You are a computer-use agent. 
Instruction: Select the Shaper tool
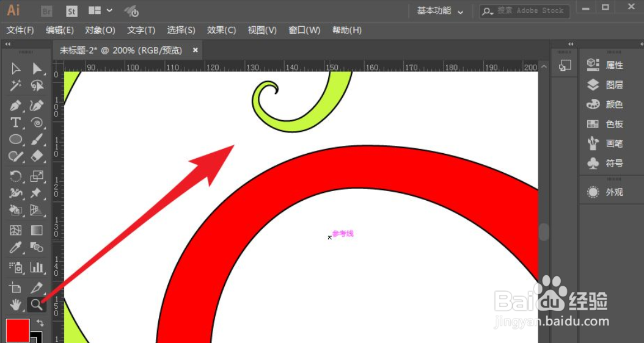(x=16, y=156)
